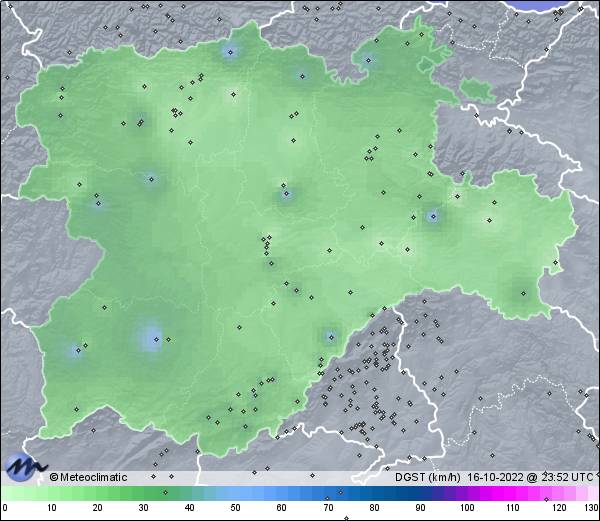
Task: Click the legend value 30
Action: point(143,508)
